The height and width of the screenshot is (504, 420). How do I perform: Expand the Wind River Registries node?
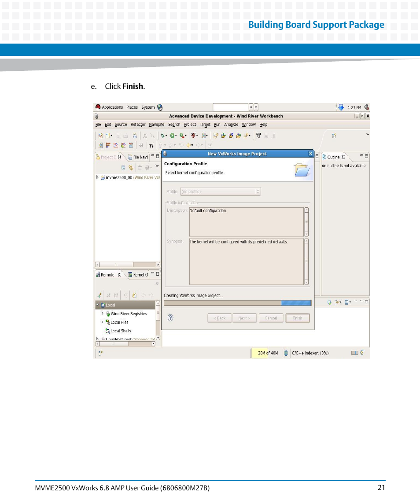click(x=103, y=313)
